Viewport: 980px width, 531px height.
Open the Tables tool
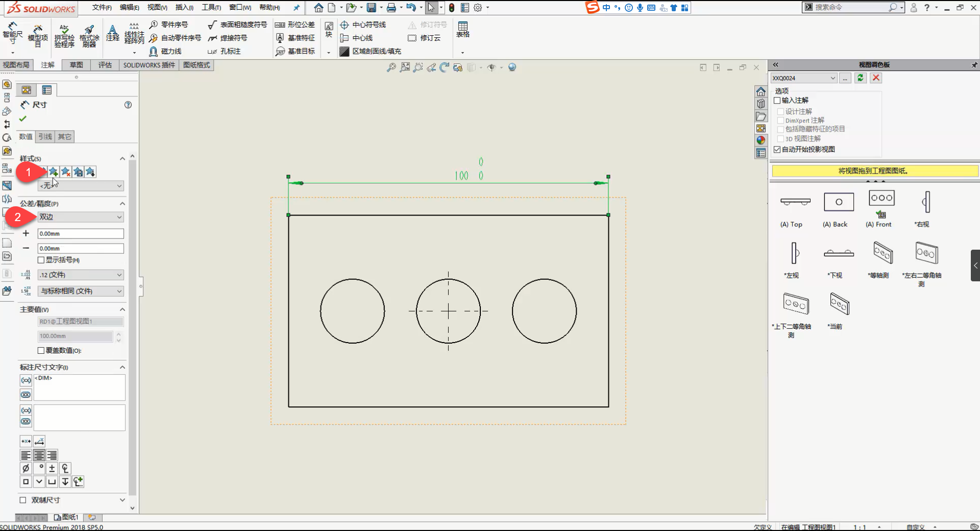coord(463,30)
